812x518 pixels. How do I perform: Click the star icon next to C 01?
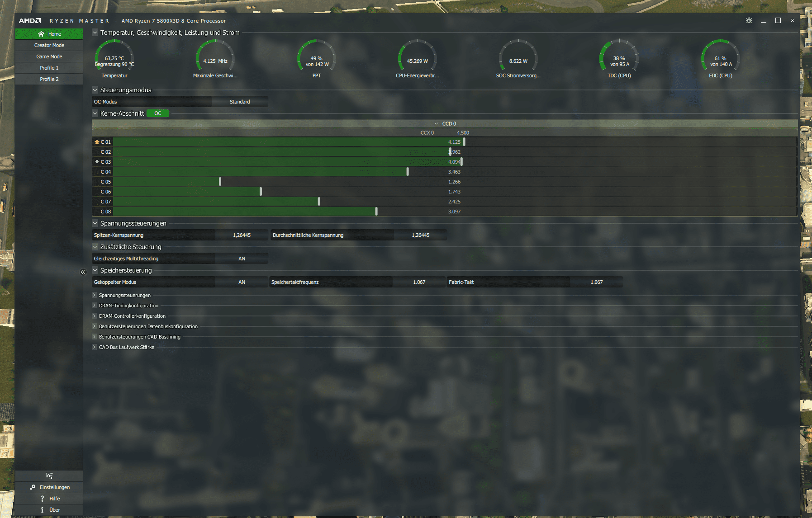coord(97,142)
